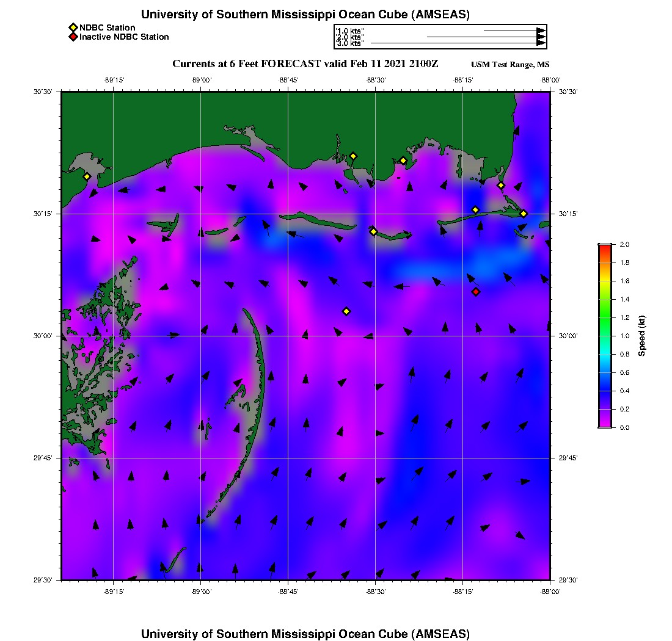Click the 'NDBC Station' legend label
The width and height of the screenshot is (672, 641).
tap(108, 27)
